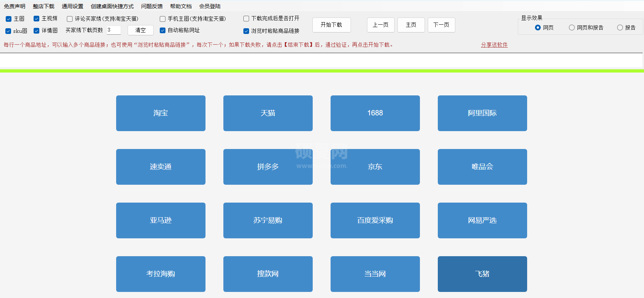Viewport: 644px width, 298px height.
Task: Open the 淘宝 platform tile
Action: [x=161, y=113]
